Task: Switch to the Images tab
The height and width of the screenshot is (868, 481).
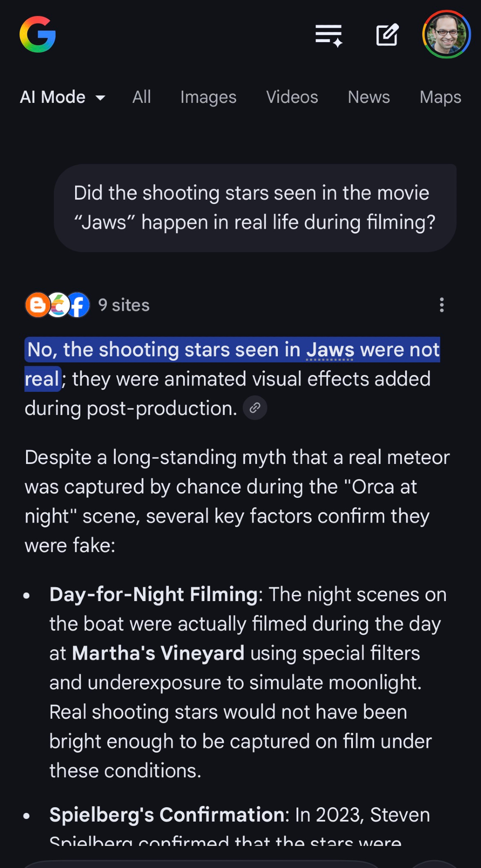Action: [x=208, y=97]
